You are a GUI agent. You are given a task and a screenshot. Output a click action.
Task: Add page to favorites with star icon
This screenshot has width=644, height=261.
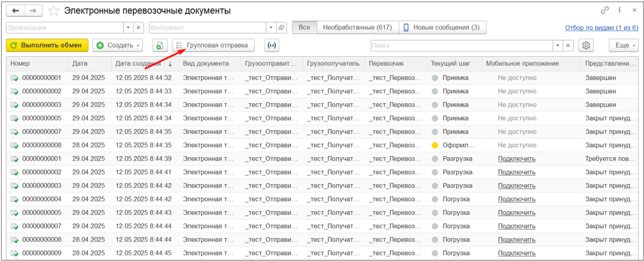53,11
